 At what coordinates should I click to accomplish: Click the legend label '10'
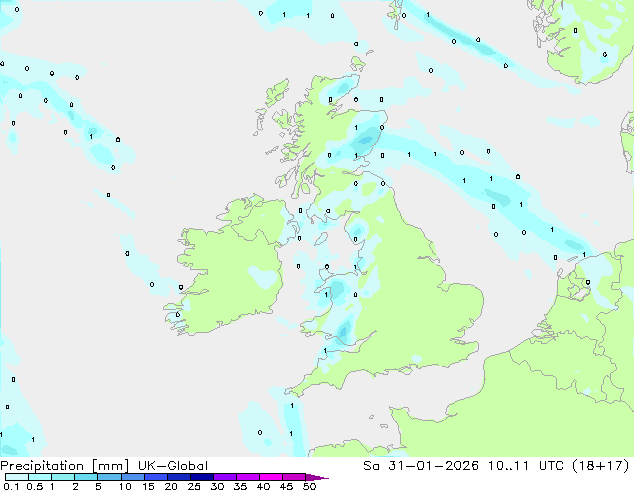tap(125, 486)
